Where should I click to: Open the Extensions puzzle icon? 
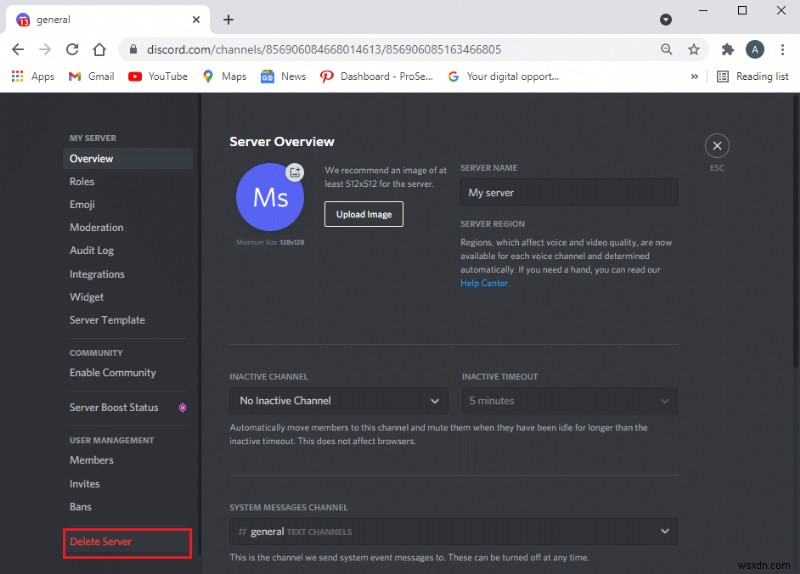pyautogui.click(x=728, y=49)
